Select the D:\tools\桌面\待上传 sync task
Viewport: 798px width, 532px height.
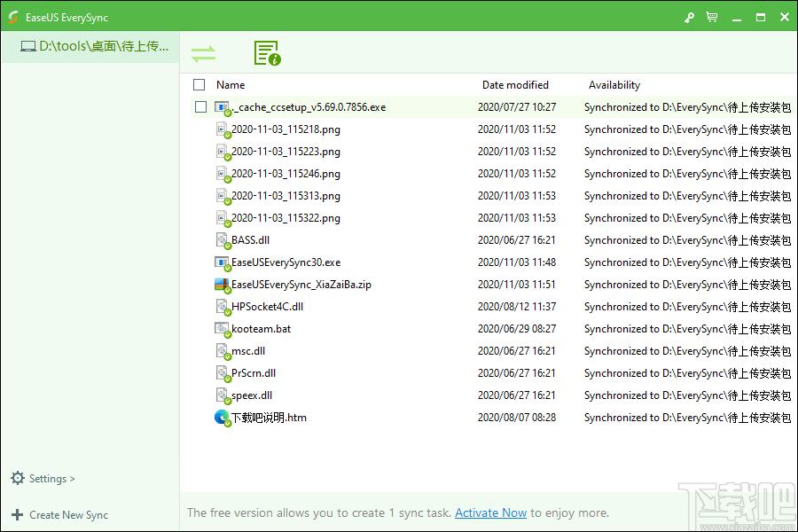point(90,47)
